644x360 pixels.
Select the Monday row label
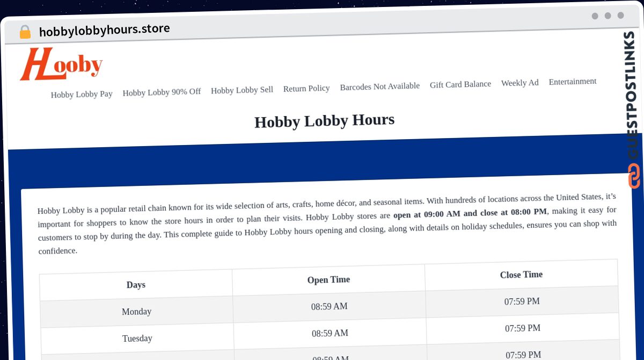(x=136, y=312)
